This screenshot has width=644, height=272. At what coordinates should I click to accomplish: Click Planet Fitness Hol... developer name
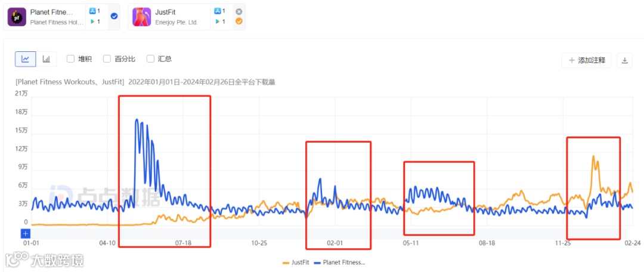pyautogui.click(x=57, y=22)
